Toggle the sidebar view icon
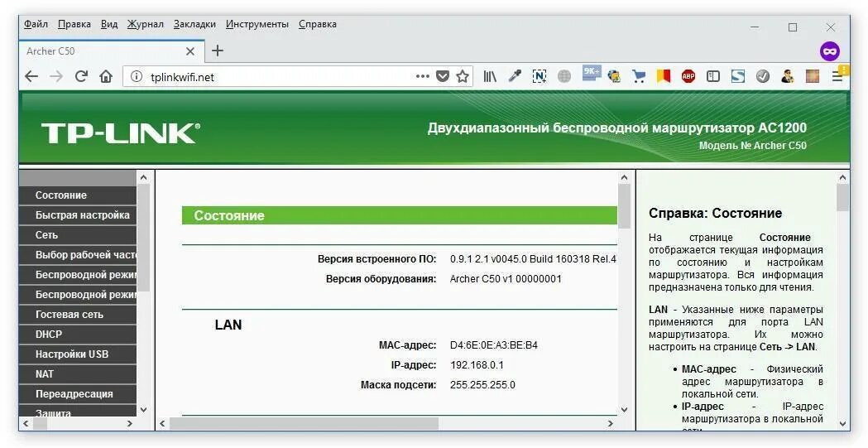The width and height of the screenshot is (868, 448). [x=713, y=76]
